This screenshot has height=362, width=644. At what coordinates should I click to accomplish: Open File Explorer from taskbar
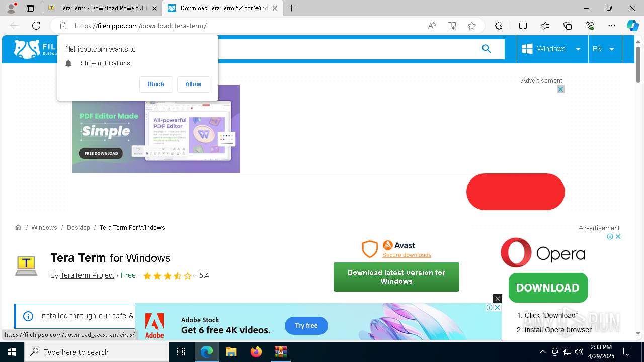231,352
